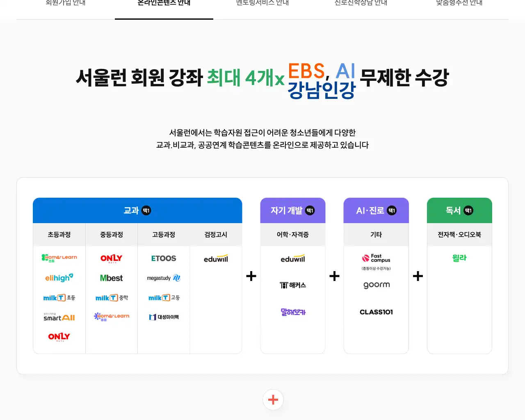Image resolution: width=525 pixels, height=420 pixels.
Task: Click the 대성마이맥 logo
Action: [164, 317]
